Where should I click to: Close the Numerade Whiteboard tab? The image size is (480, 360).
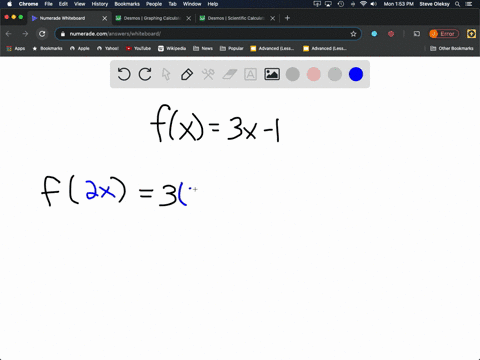coord(105,18)
